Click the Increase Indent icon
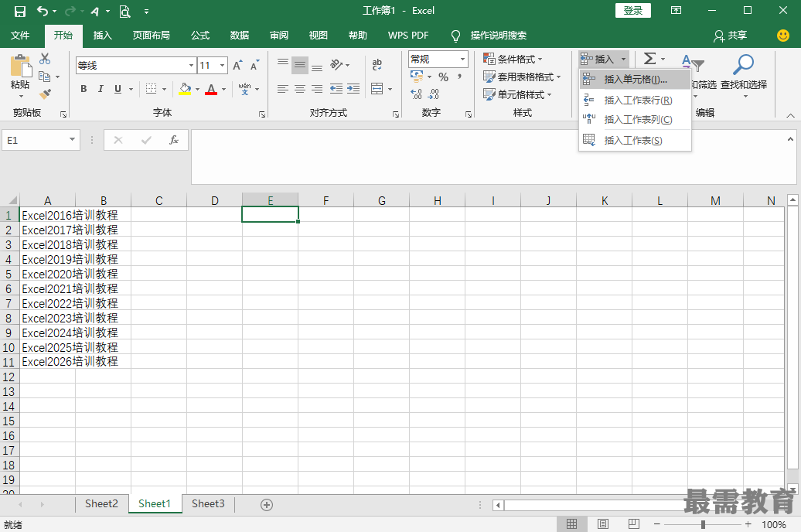Viewport: 801px width, 532px height. point(353,89)
